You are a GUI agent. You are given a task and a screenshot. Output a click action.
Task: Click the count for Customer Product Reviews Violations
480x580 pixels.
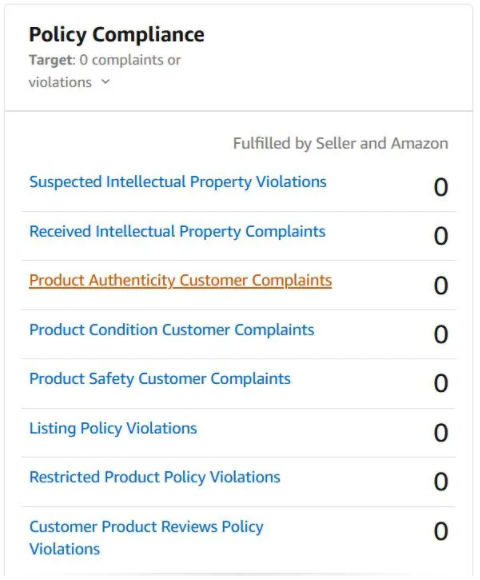[441, 531]
